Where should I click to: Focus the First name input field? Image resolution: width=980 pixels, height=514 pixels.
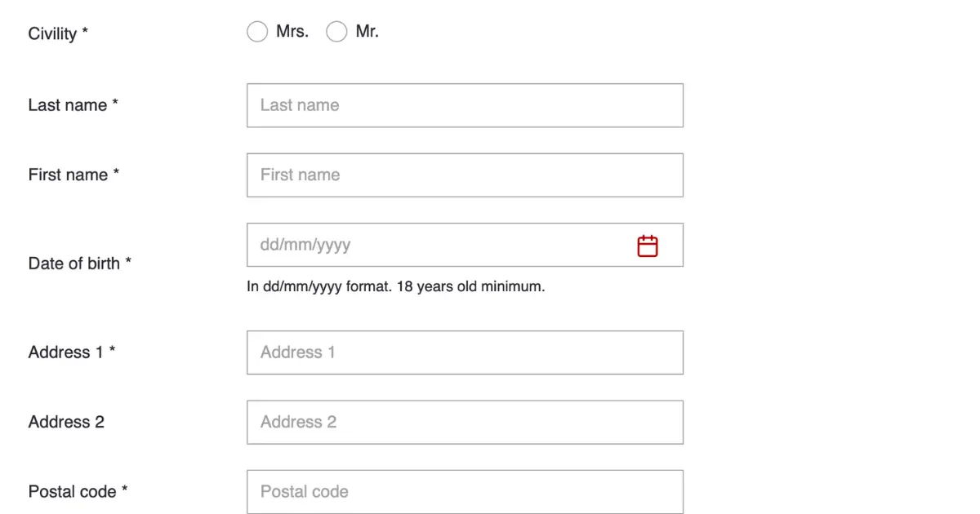pos(465,175)
